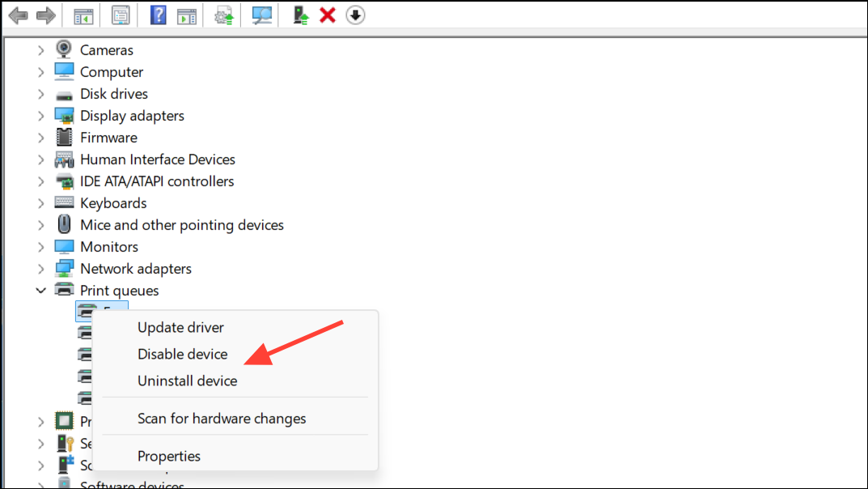868x489 pixels.
Task: Expand the Disk drives category
Action: (x=41, y=94)
